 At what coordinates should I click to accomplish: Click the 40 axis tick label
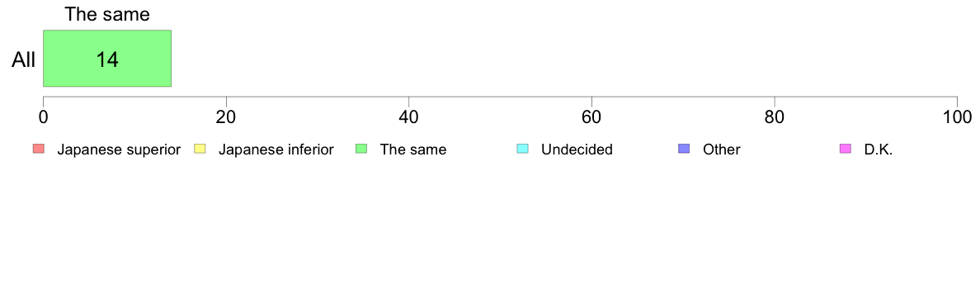coord(409,117)
